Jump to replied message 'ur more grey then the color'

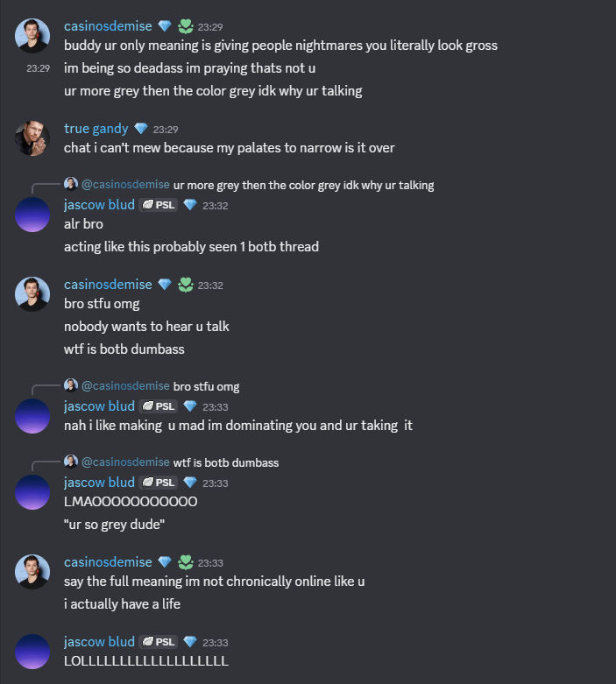[x=303, y=185]
